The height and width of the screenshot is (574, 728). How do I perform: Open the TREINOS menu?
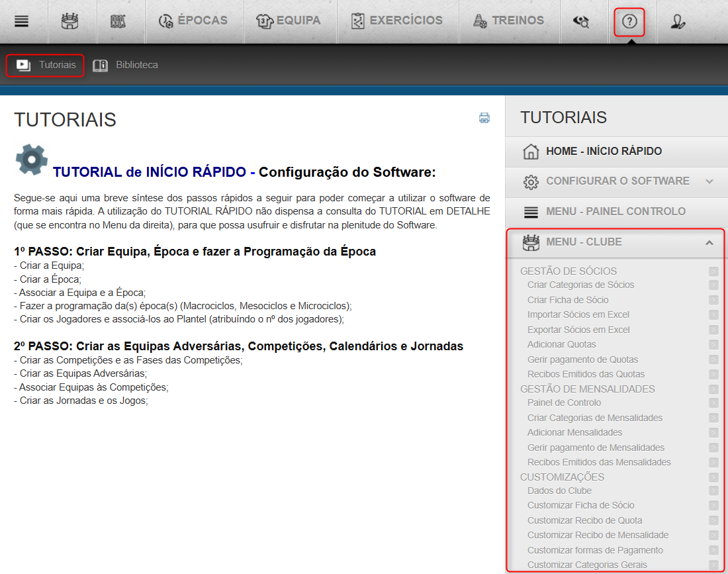[510, 21]
